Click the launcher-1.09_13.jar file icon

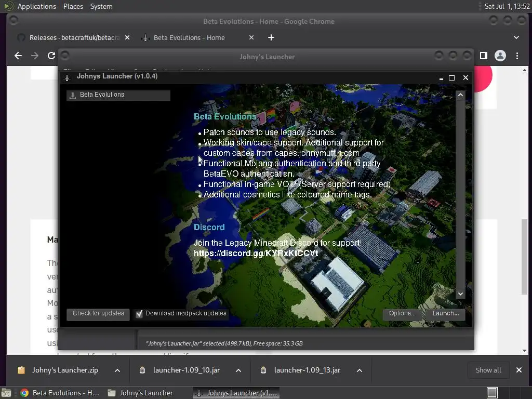[x=263, y=370]
